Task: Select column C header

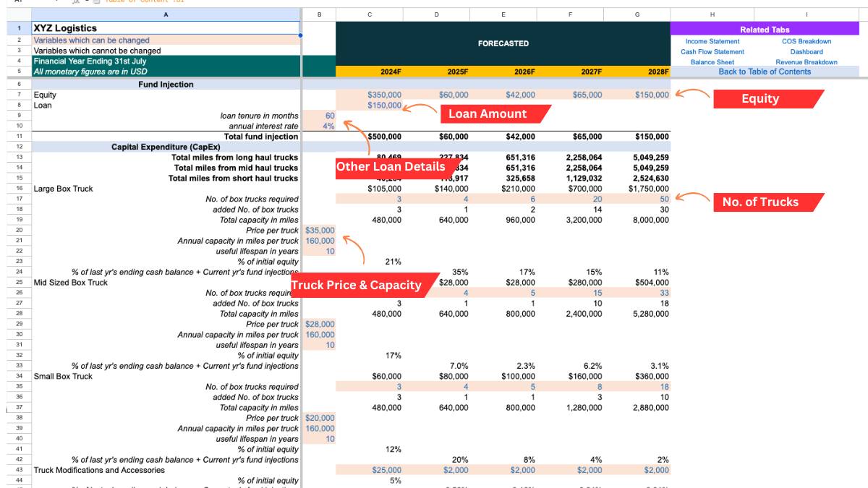Action: pyautogui.click(x=370, y=14)
